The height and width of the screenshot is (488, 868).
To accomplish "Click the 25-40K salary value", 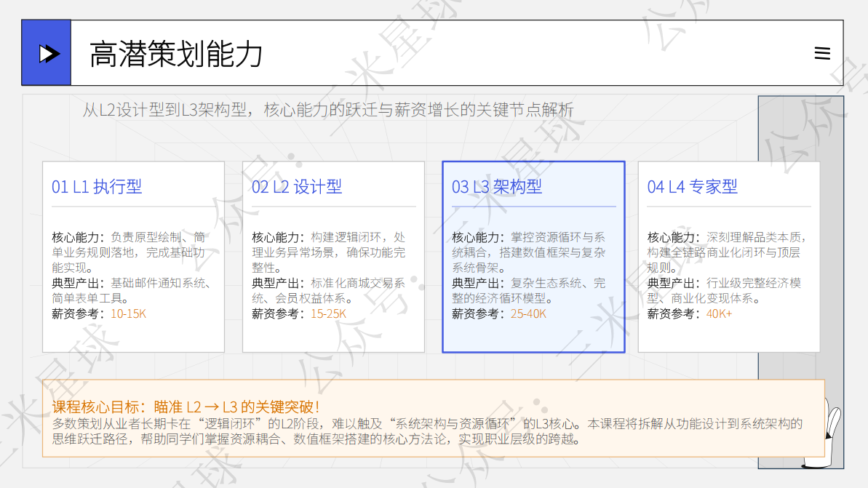I will [x=528, y=313].
